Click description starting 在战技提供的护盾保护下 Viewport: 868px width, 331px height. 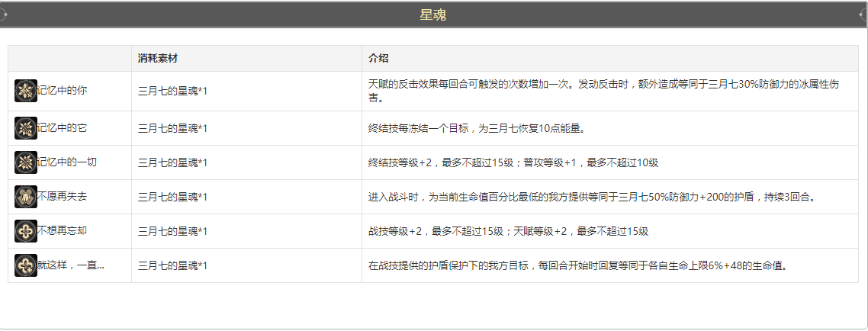[x=578, y=265]
